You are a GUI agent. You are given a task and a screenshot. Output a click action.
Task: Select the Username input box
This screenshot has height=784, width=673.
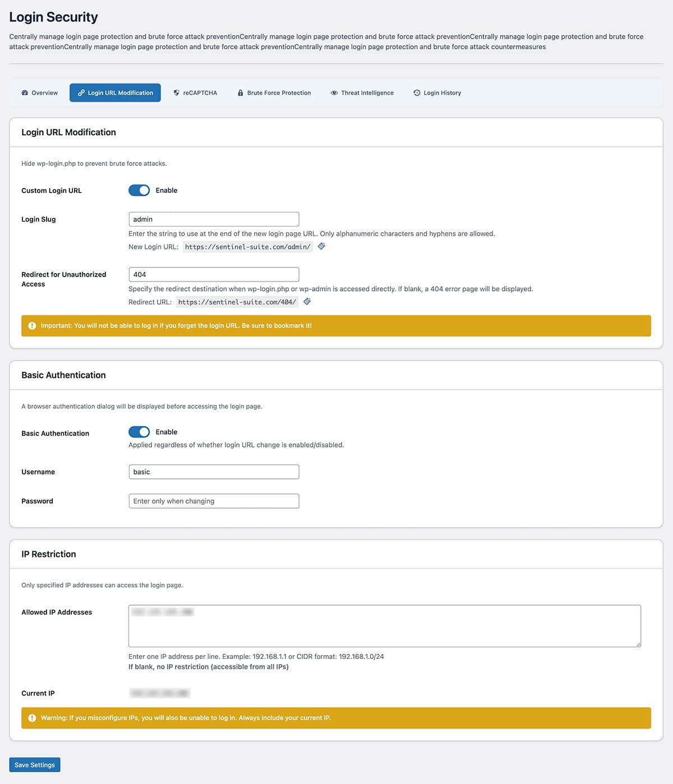(214, 472)
